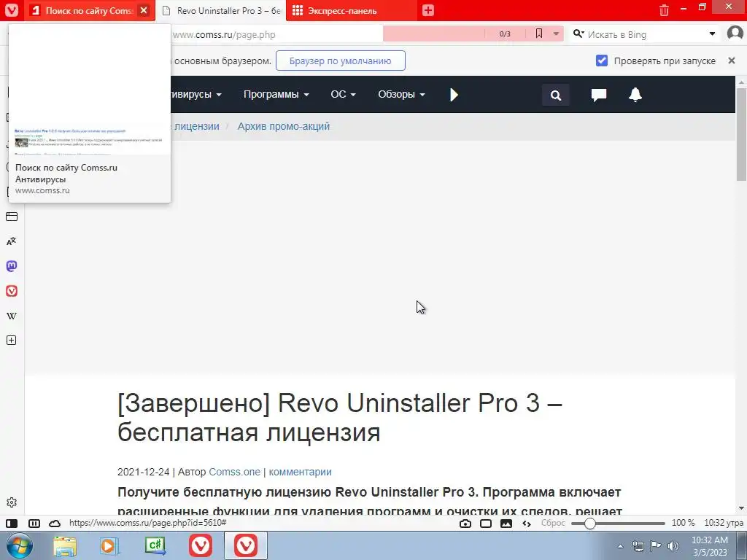Dismiss the default browser notification bar
The height and width of the screenshot is (560, 747).
point(732,61)
